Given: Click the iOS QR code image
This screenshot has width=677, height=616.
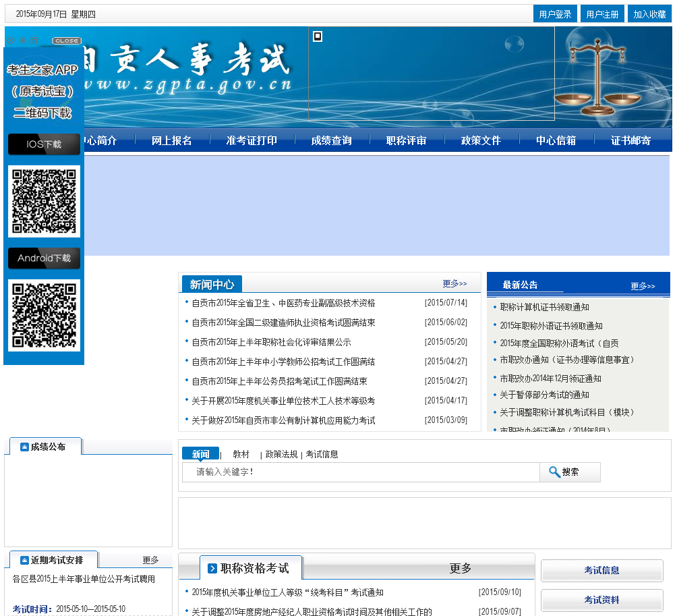Looking at the screenshot, I should click(x=45, y=201).
